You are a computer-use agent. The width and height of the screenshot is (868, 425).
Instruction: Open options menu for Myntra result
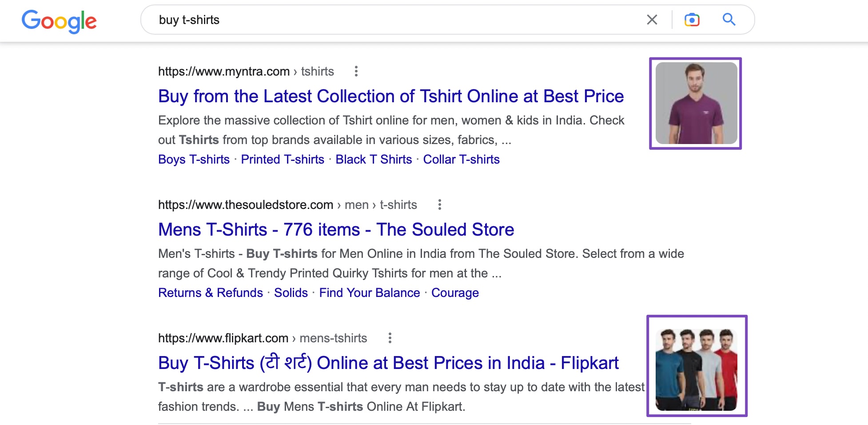(356, 71)
